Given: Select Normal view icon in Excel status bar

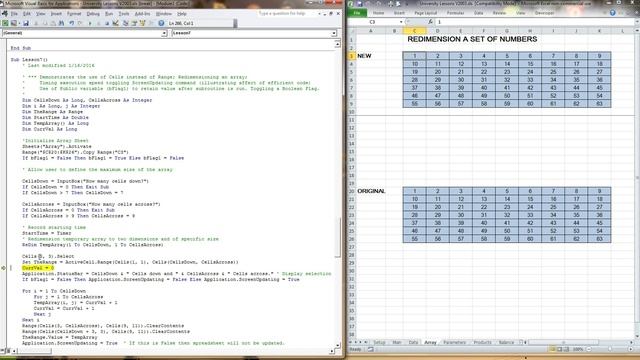Looking at the screenshot, I should (552, 349).
